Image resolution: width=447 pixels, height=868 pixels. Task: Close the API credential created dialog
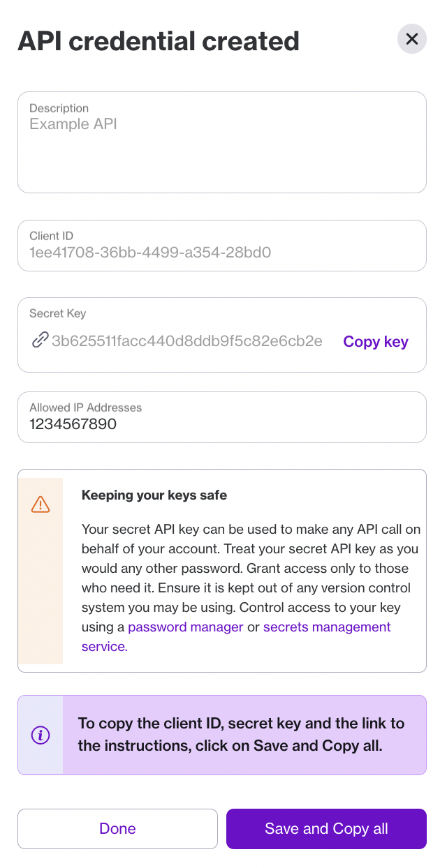point(411,39)
